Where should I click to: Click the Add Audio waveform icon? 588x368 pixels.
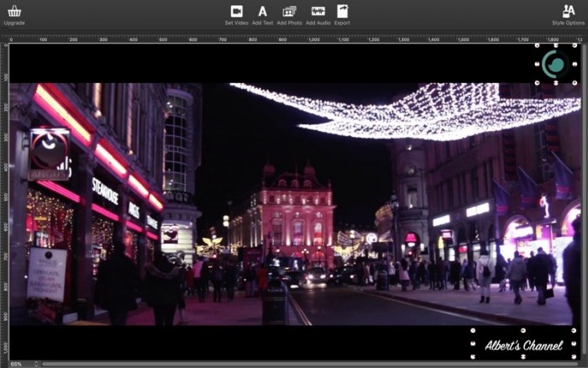318,12
